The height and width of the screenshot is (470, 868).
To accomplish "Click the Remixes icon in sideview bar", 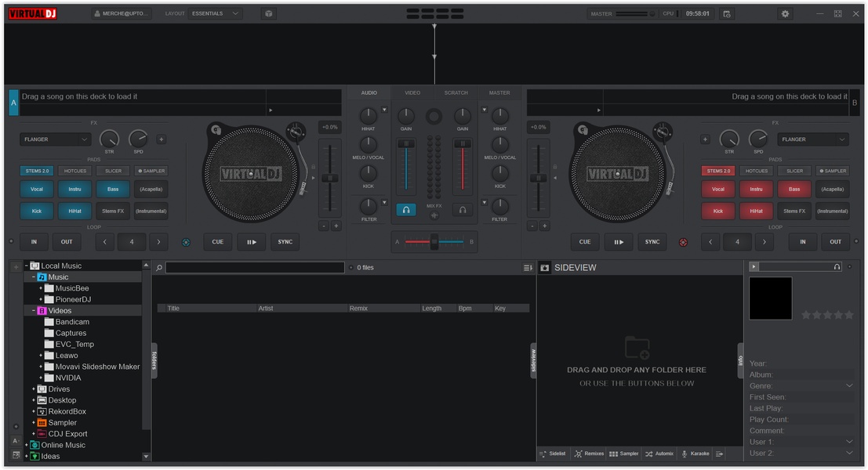I will (x=579, y=454).
